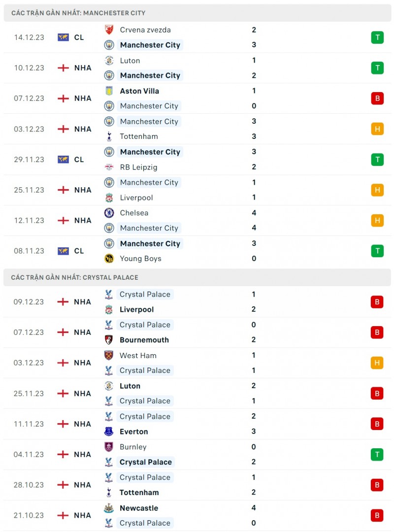Open the Tottenham team link on 03.12.23
Image resolution: width=394 pixels, height=532 pixels.
136,136
